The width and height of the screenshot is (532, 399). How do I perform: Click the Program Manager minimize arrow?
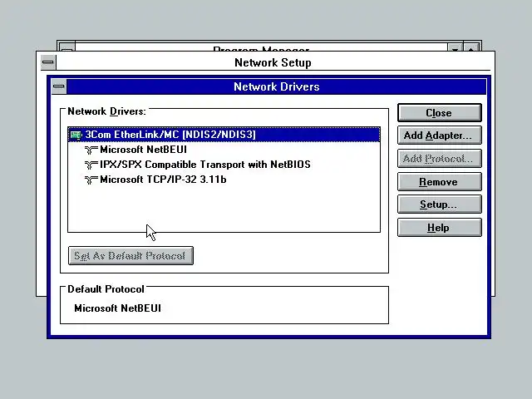pyautogui.click(x=456, y=47)
